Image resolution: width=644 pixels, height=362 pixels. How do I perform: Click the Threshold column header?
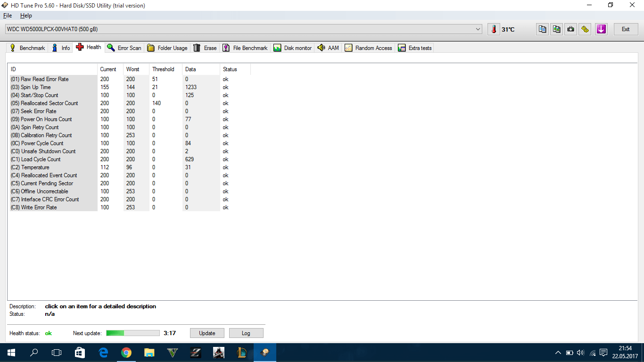[x=166, y=69]
